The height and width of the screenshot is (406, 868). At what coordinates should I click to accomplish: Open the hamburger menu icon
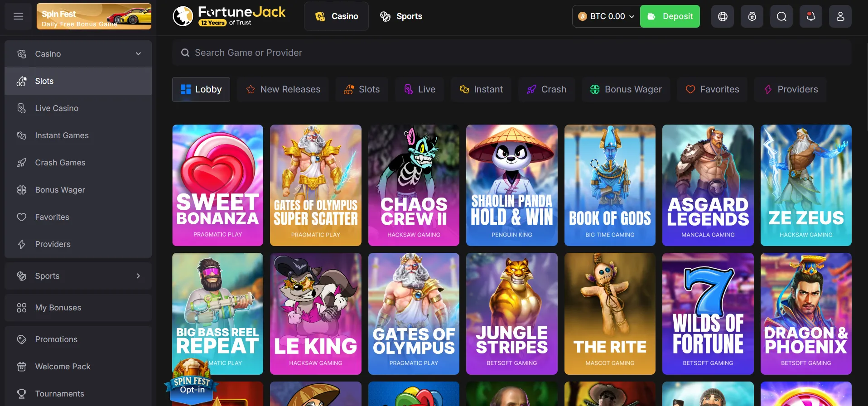[18, 16]
